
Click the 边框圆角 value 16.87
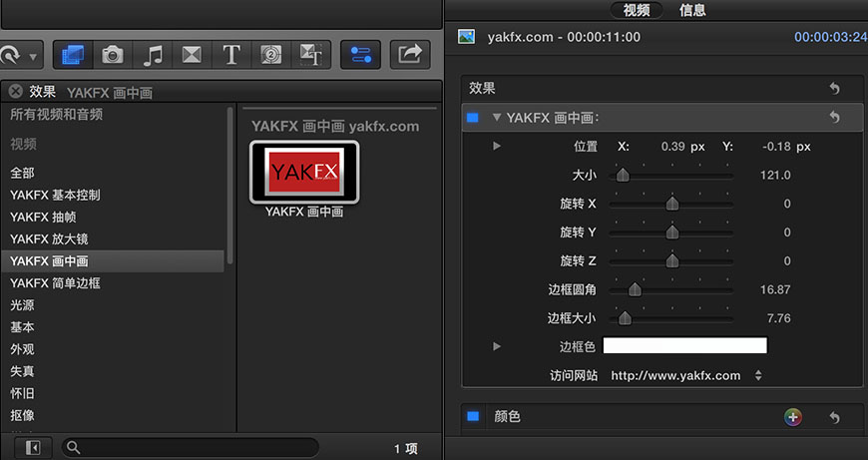[775, 289]
